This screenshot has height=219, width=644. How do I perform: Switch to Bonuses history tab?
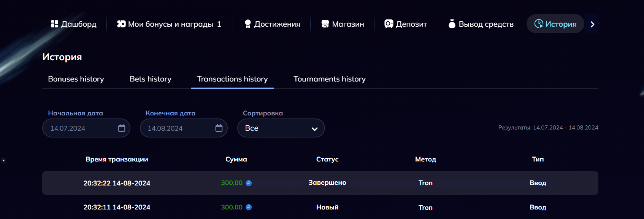(x=76, y=79)
